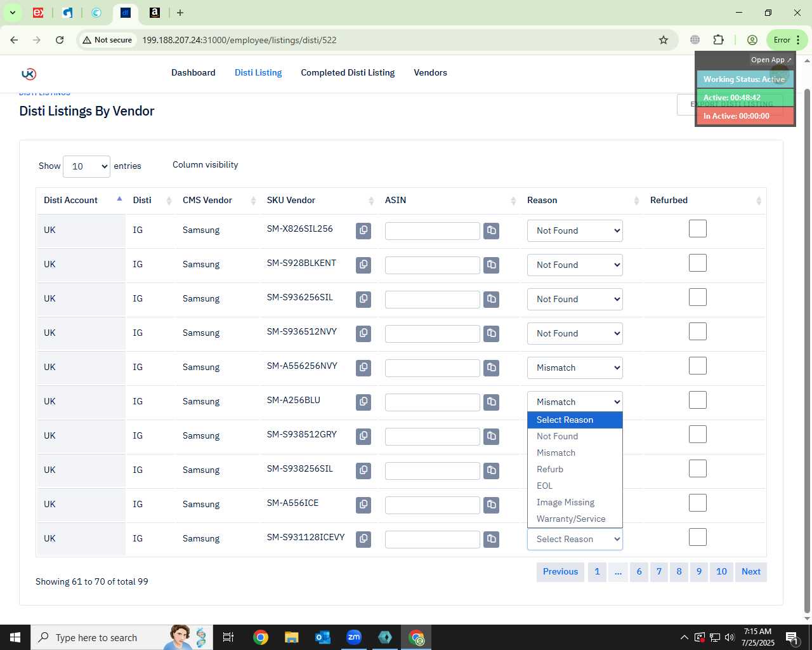Viewport: 812px width, 650px height.
Task: Go to the Previous page of listings
Action: coord(560,572)
